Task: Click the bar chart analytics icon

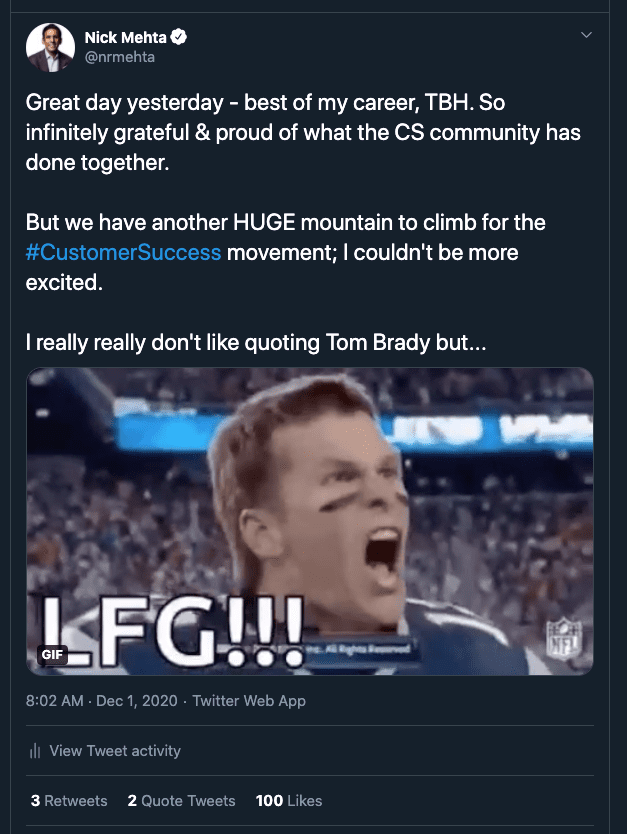Action: point(35,751)
